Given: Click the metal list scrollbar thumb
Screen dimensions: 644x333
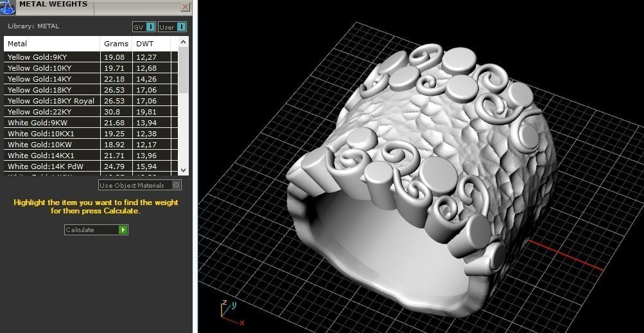Looking at the screenshot, I should pos(184,70).
